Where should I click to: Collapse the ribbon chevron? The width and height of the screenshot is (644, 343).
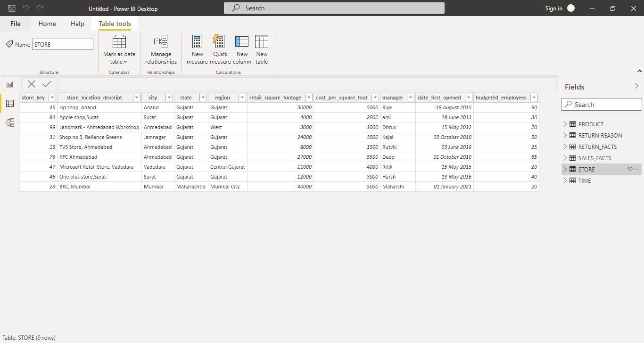pos(639,71)
